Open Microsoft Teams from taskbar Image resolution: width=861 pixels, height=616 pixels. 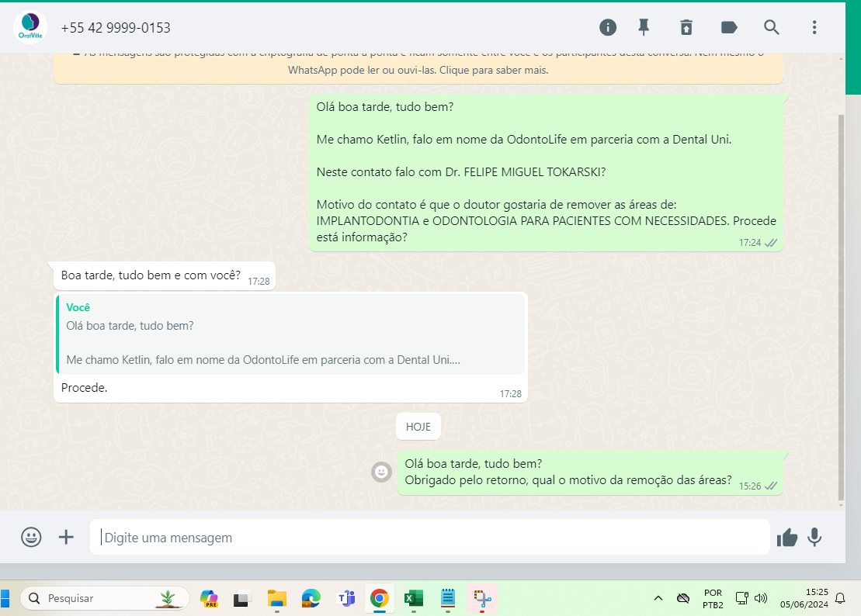pos(346,598)
